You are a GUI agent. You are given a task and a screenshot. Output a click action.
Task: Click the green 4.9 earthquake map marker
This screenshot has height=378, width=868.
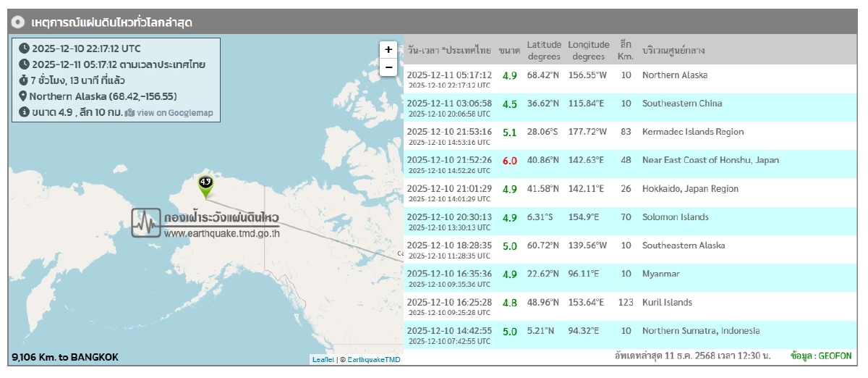tap(205, 186)
